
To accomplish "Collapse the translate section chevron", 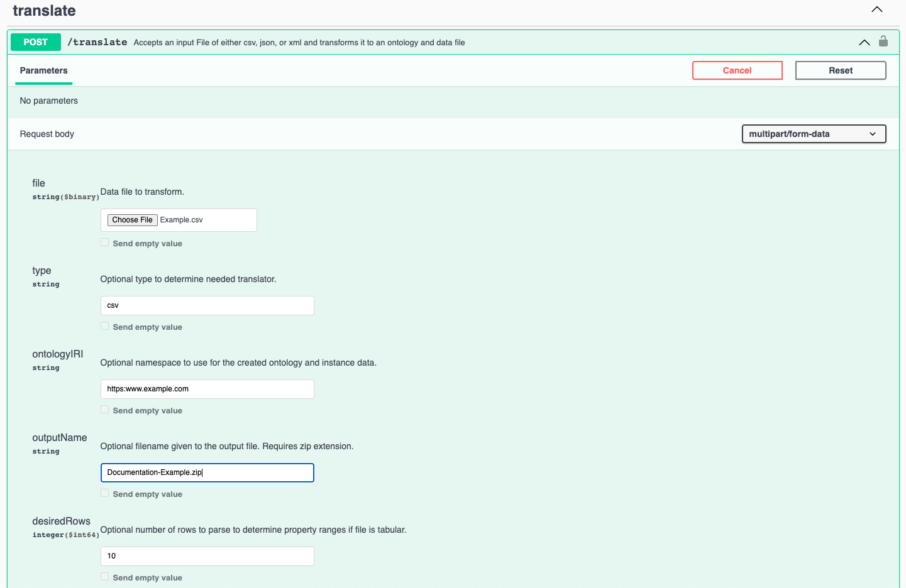I will [x=876, y=9].
